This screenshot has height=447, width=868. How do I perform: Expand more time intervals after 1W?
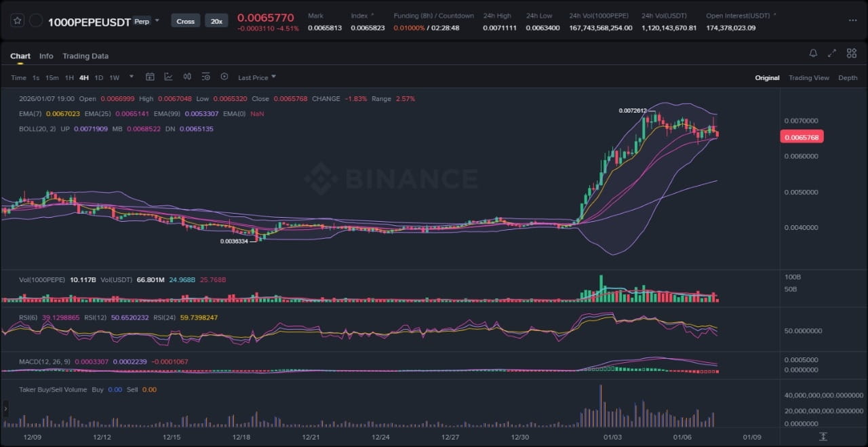(132, 77)
